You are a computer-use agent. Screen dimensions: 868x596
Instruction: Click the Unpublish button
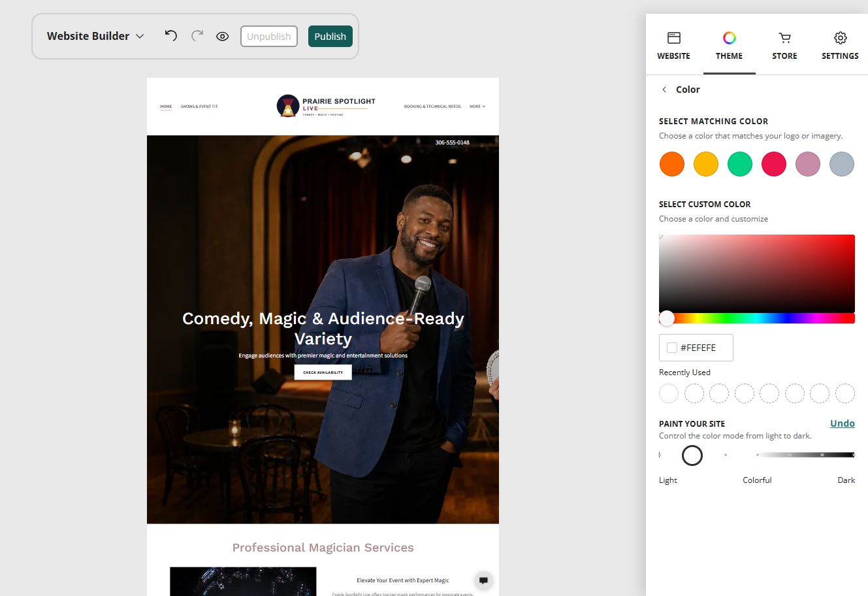[269, 37]
